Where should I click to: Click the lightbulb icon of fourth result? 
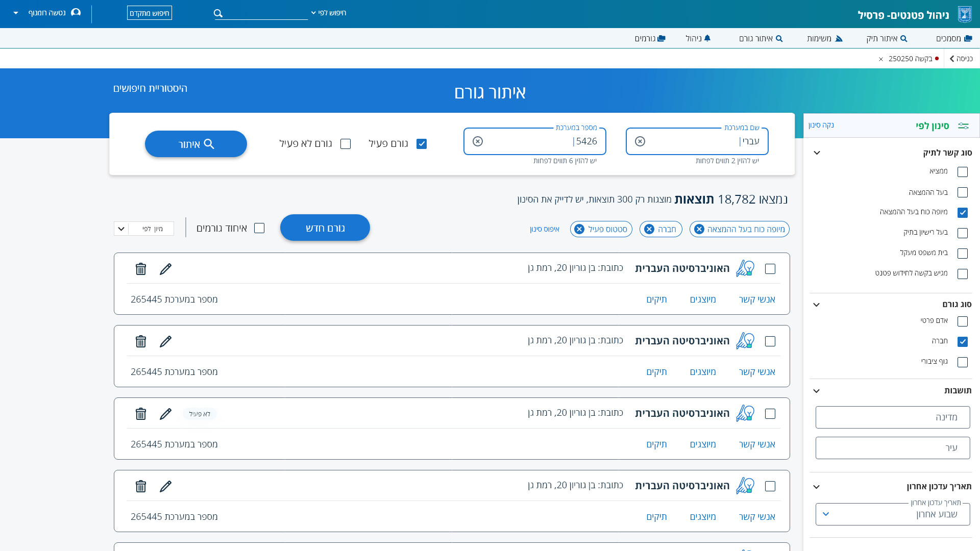[745, 486]
